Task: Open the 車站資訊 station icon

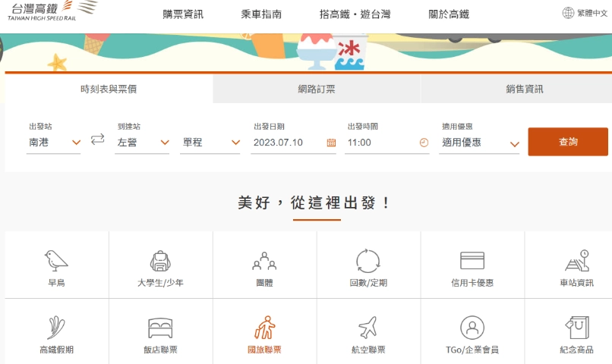Action: pyautogui.click(x=577, y=260)
